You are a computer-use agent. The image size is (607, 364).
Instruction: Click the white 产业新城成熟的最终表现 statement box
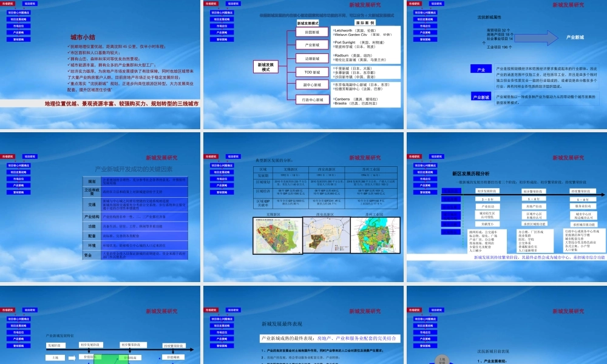coord(330,339)
